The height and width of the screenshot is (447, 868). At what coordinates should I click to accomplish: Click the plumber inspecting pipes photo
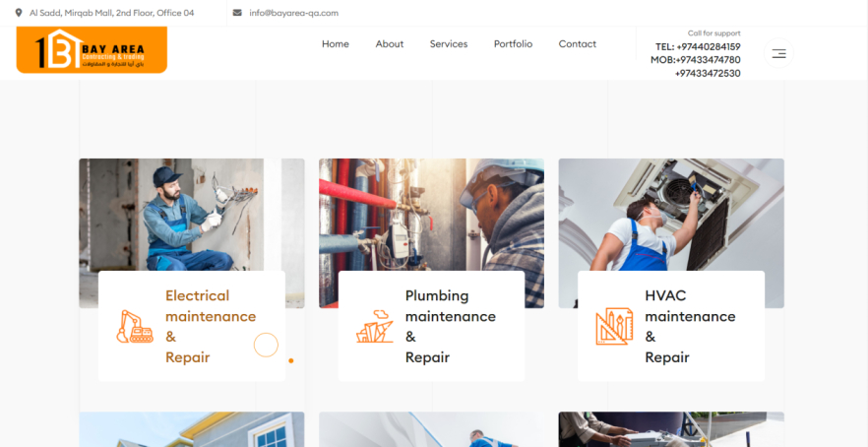(431, 214)
